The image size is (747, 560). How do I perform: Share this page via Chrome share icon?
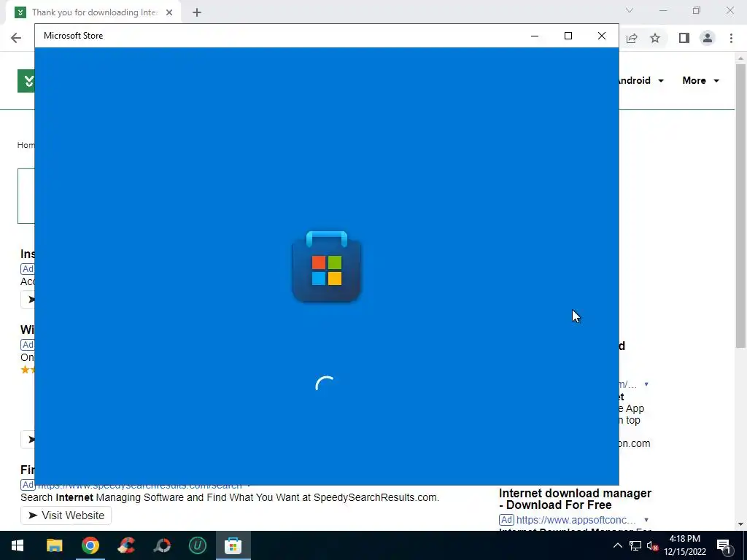632,38
